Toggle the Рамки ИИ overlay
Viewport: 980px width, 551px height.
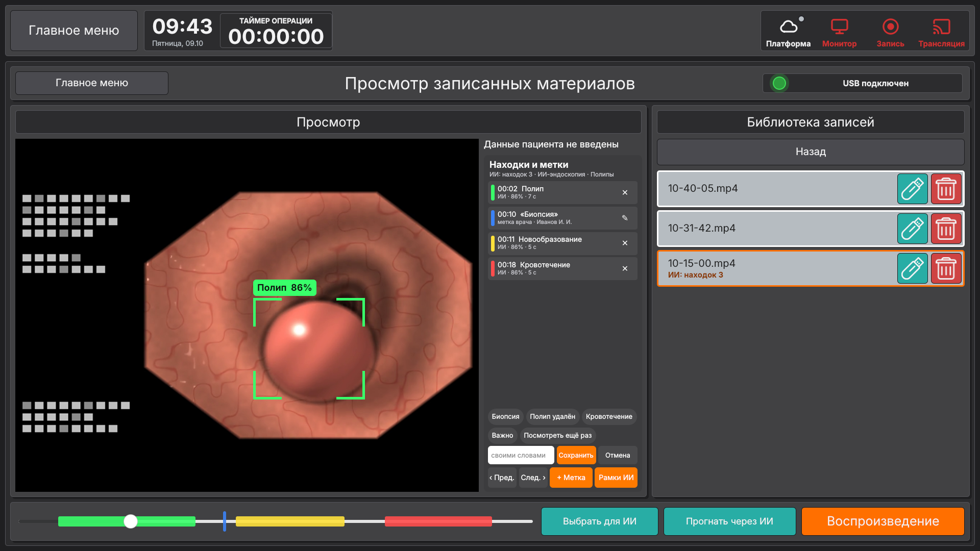coord(616,478)
